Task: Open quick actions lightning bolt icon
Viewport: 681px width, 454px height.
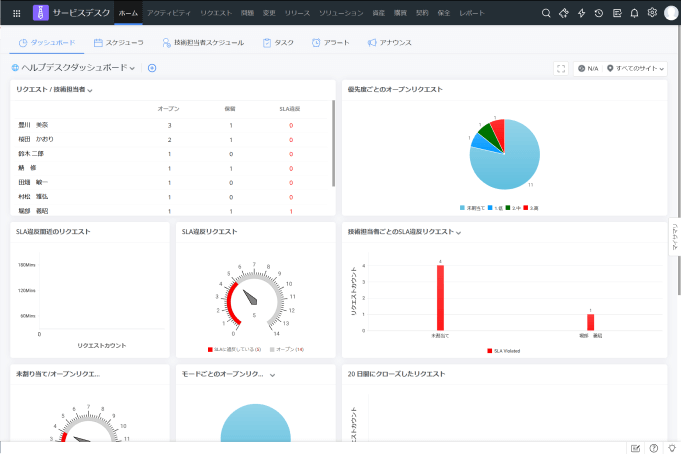Action: 582,13
